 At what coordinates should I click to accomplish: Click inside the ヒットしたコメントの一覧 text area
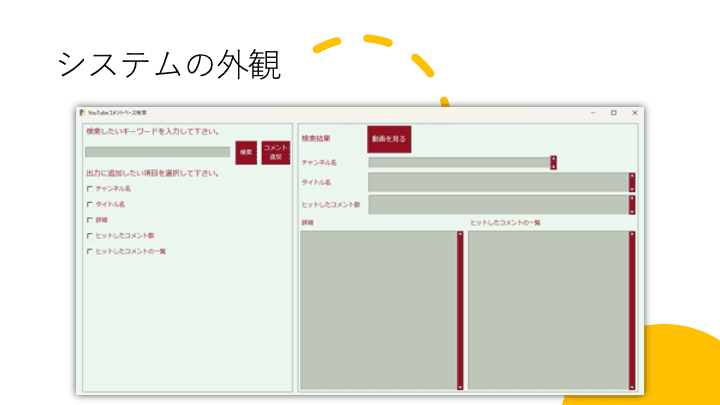pyautogui.click(x=548, y=310)
